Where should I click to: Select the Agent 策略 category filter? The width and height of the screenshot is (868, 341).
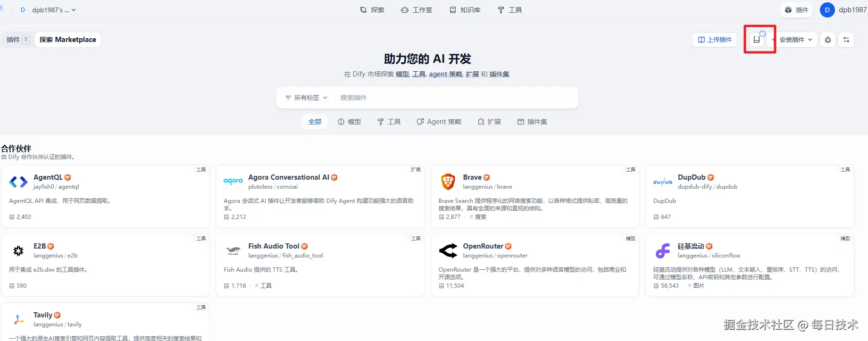pos(439,122)
